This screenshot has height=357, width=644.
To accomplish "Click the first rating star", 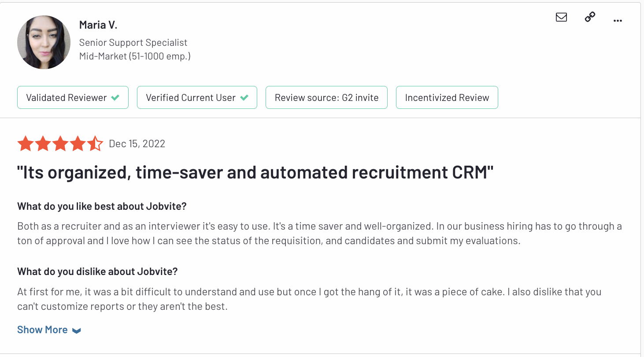I will (25, 144).
